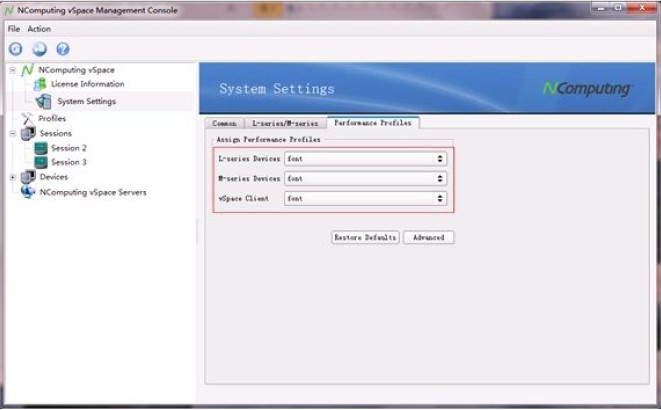661x410 pixels.
Task: Open the vSpace Client profile dropdown
Action: coord(365,198)
